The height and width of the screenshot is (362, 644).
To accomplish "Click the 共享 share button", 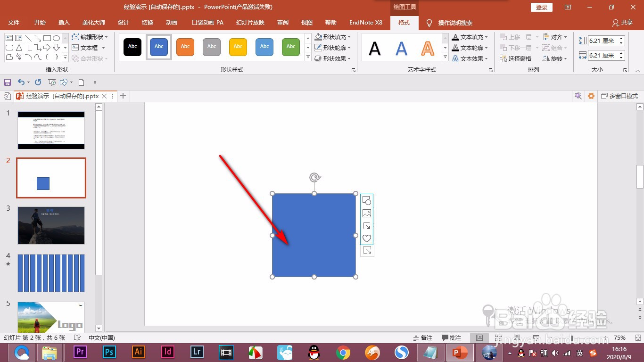I will point(622,23).
